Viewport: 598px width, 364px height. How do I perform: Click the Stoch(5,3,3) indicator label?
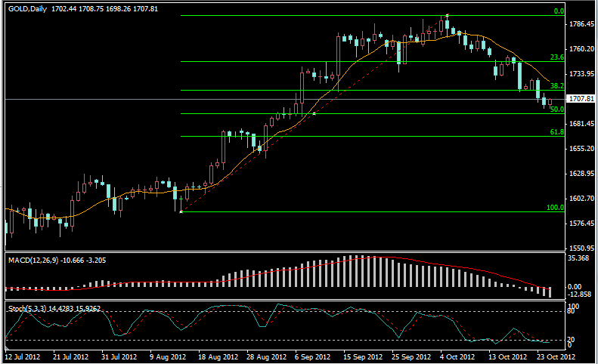(27, 308)
